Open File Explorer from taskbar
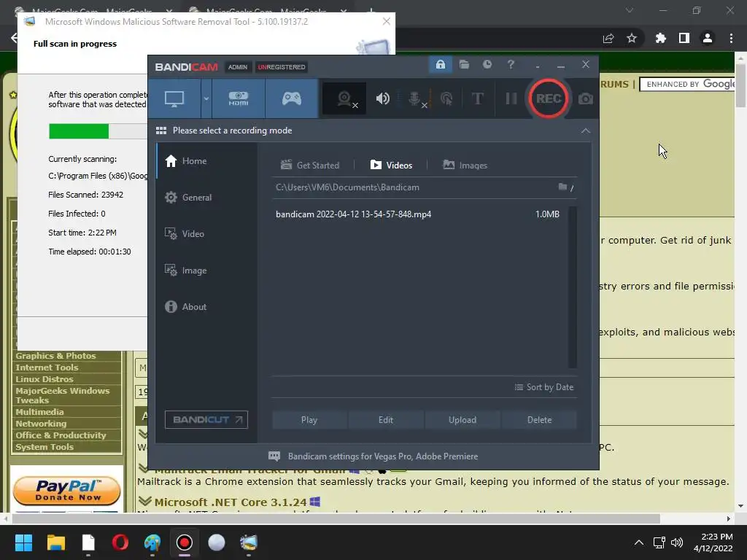 [55, 542]
